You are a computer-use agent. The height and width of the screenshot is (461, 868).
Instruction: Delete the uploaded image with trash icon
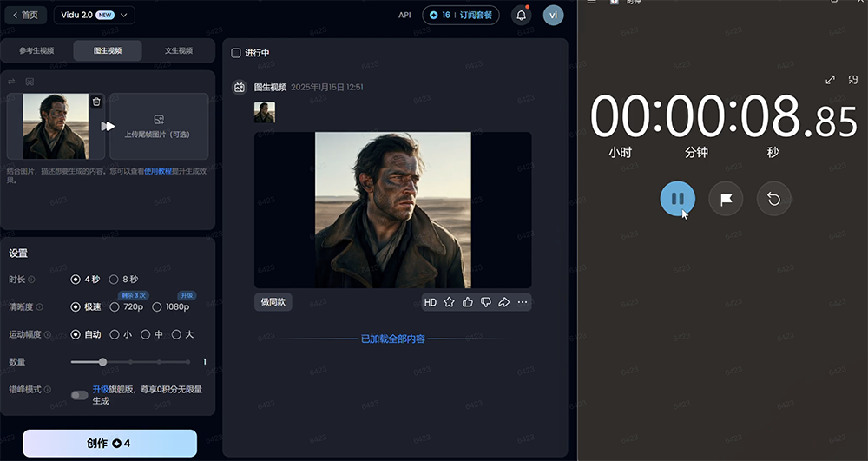pyautogui.click(x=96, y=102)
